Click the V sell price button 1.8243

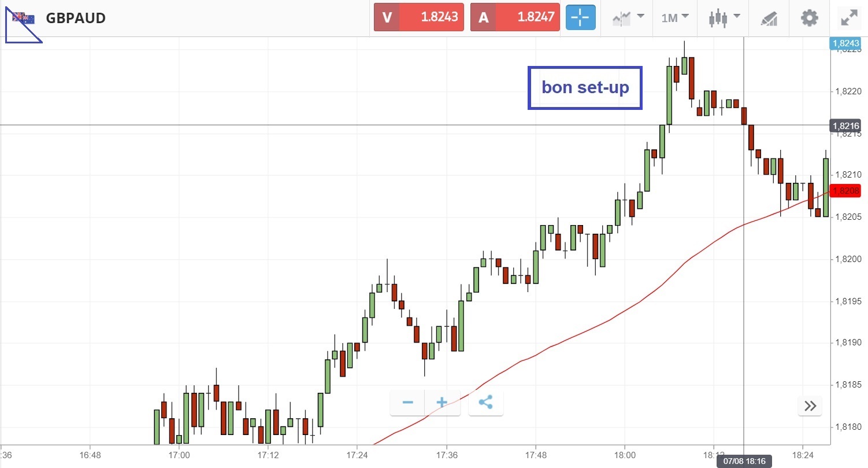point(418,17)
